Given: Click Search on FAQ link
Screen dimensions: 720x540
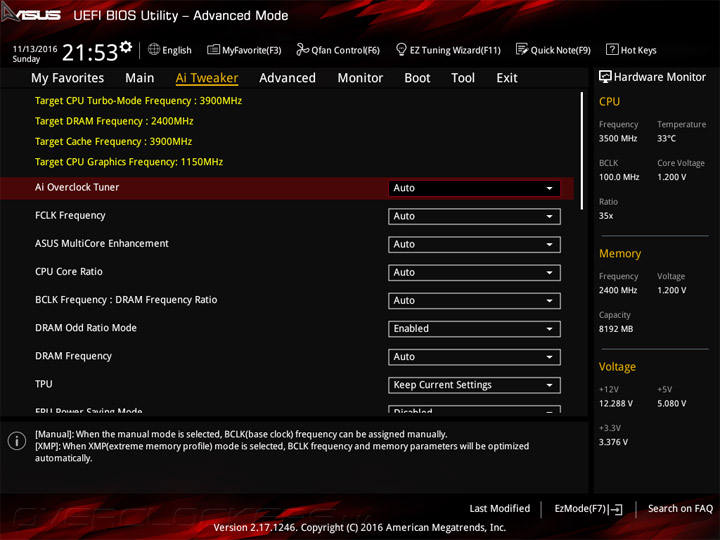Looking at the screenshot, I should click(x=680, y=508).
